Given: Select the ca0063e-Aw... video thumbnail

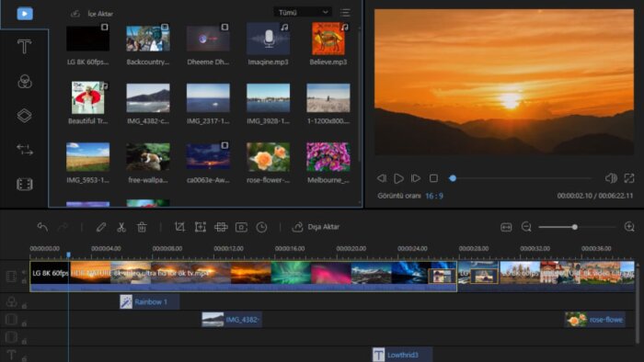Looking at the screenshot, I should pos(208,156).
